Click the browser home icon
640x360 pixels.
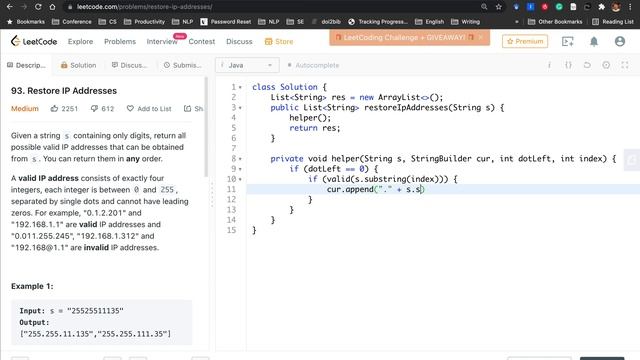52,7
